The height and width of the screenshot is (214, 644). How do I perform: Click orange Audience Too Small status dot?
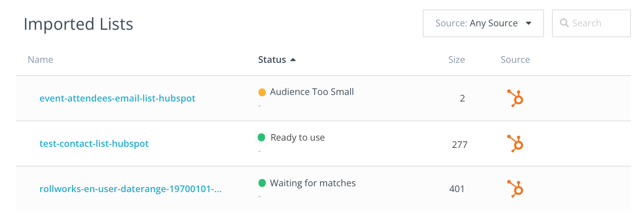click(x=262, y=92)
